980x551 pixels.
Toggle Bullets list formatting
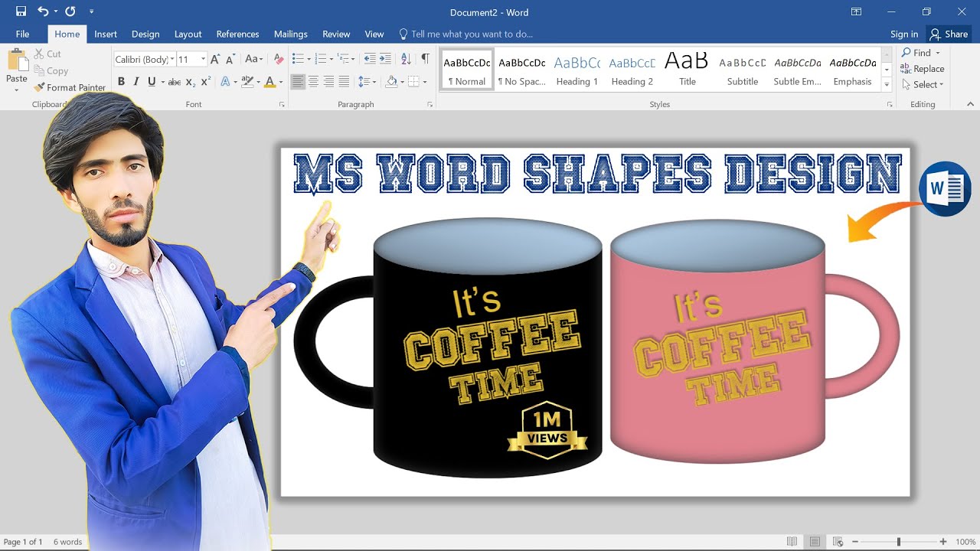point(298,59)
